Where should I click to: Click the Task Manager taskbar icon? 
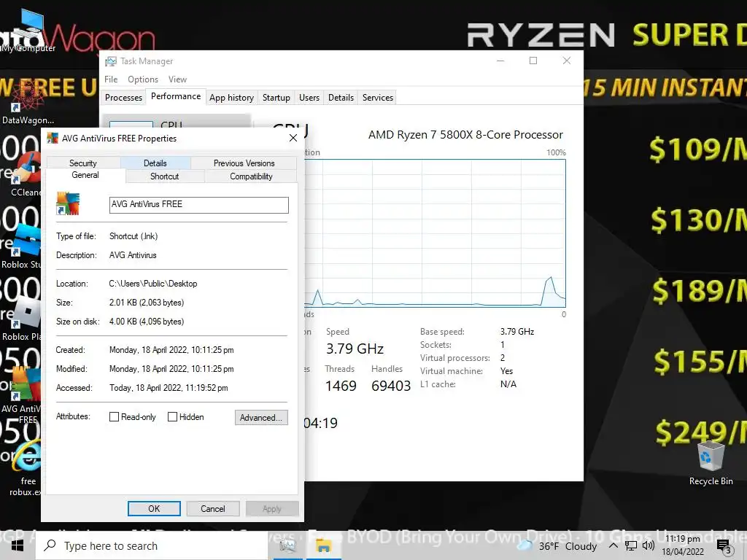(x=287, y=545)
